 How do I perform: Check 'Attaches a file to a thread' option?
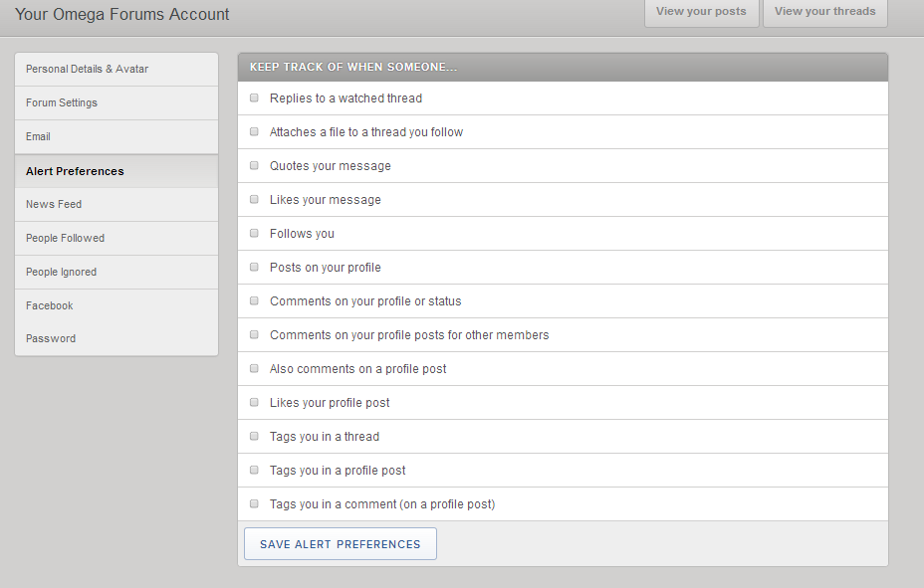click(254, 132)
